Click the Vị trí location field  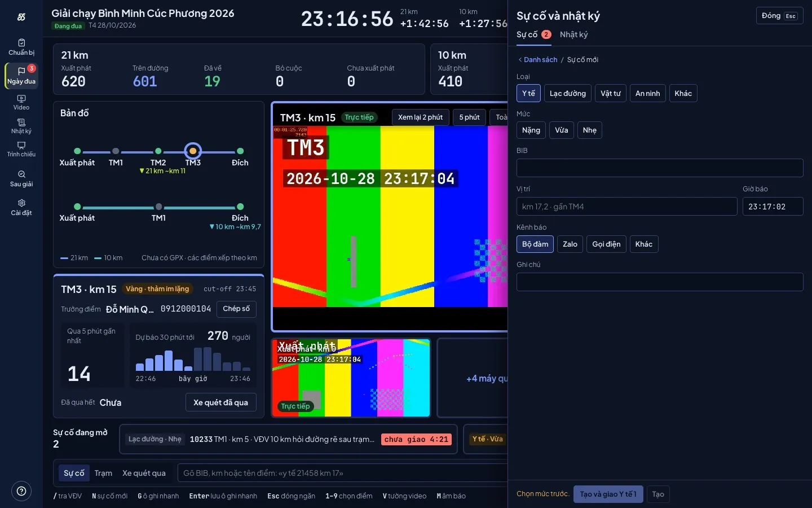(x=626, y=206)
